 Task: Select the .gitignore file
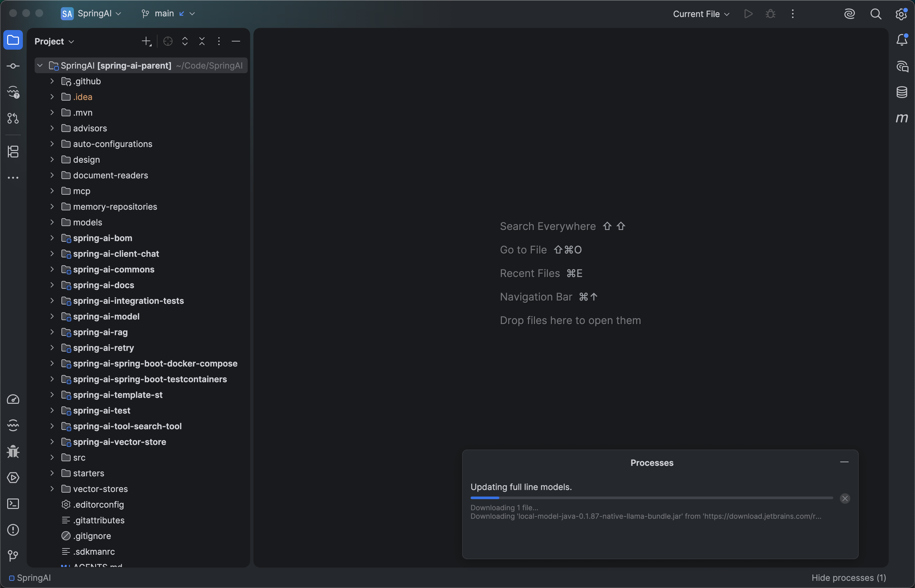[x=141, y=536]
